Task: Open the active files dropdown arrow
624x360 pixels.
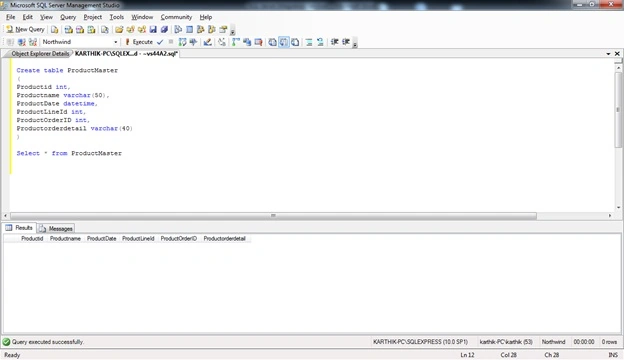Action: [x=608, y=54]
